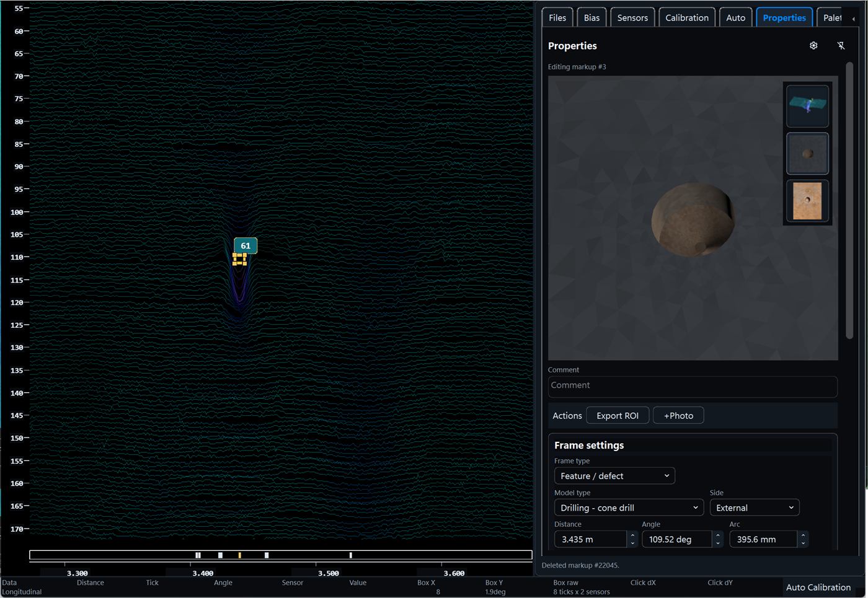Decrease Arc with the down stepper
The width and height of the screenshot is (868, 598).
[x=803, y=543]
